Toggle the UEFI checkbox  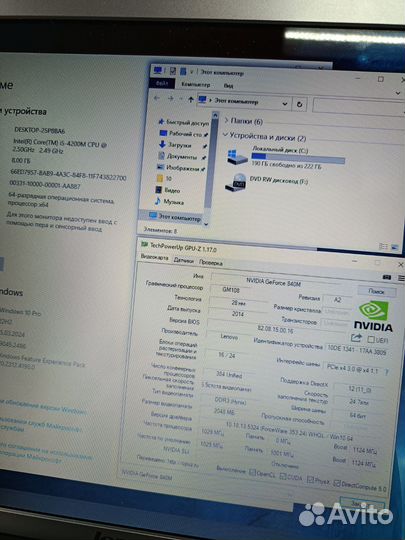pos(371,339)
